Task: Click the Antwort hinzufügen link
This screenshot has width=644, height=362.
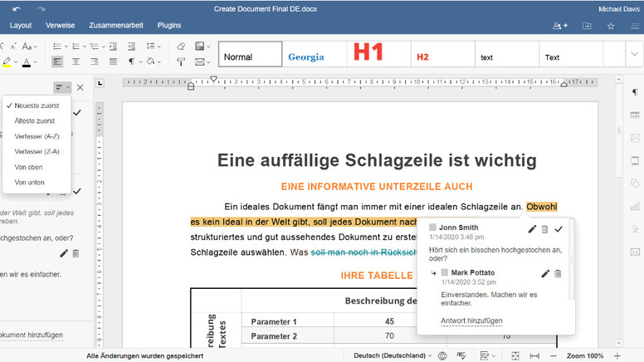Action: [471, 321]
